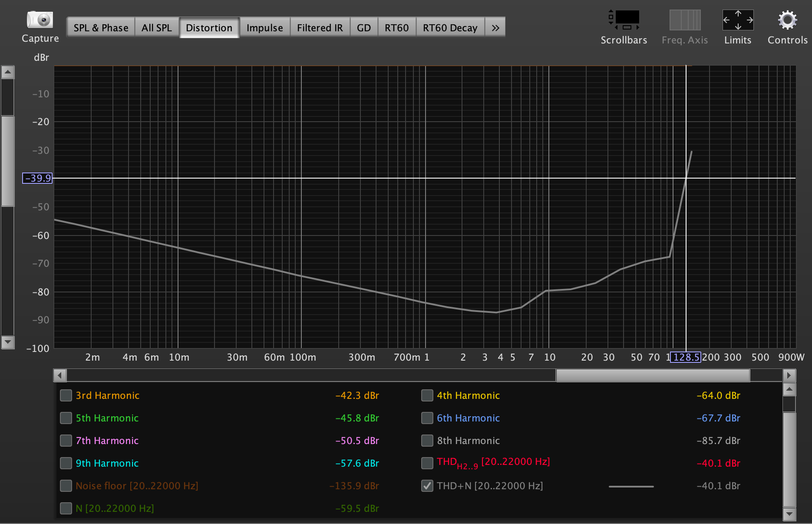This screenshot has height=524, width=812.
Task: Enable the 5th Harmonic checkbox
Action: (x=66, y=418)
